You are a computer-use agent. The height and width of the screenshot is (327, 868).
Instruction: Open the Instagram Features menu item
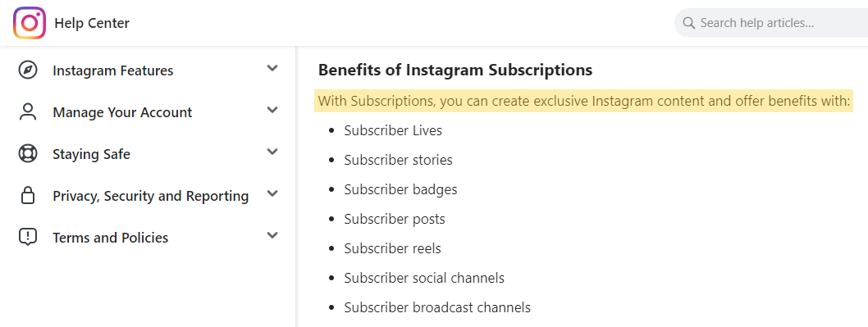pyautogui.click(x=113, y=70)
